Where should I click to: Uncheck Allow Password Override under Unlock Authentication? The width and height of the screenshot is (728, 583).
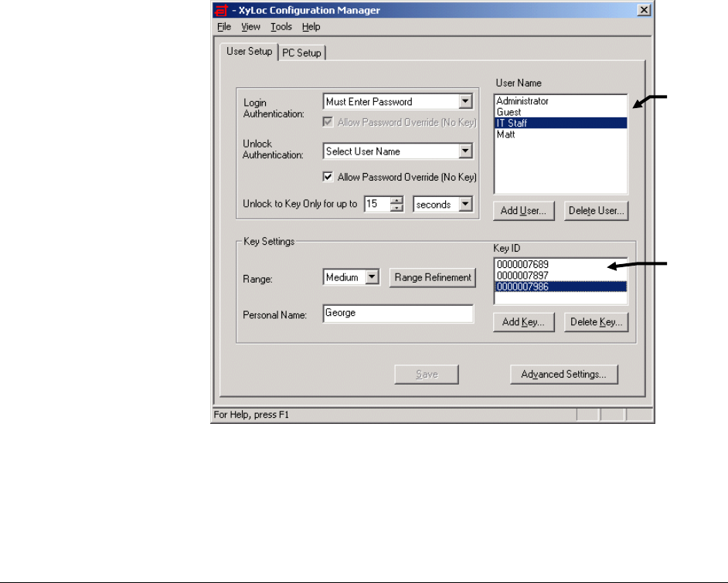328,177
